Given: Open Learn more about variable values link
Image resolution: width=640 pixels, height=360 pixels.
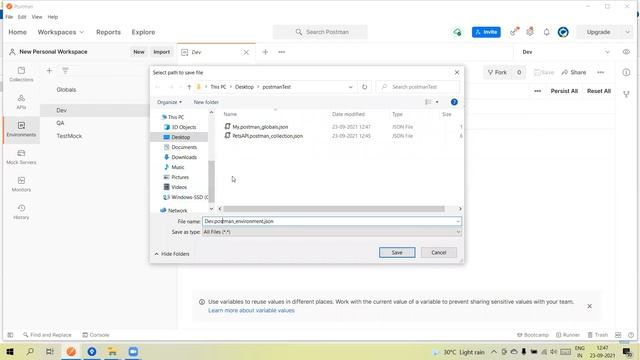Looking at the screenshot, I should (x=251, y=310).
